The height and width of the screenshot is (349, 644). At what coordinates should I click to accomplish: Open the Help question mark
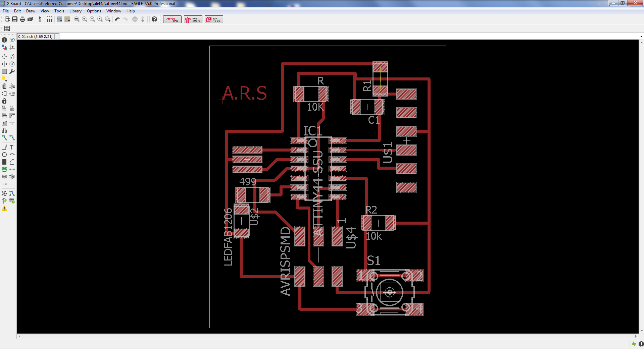pos(154,19)
